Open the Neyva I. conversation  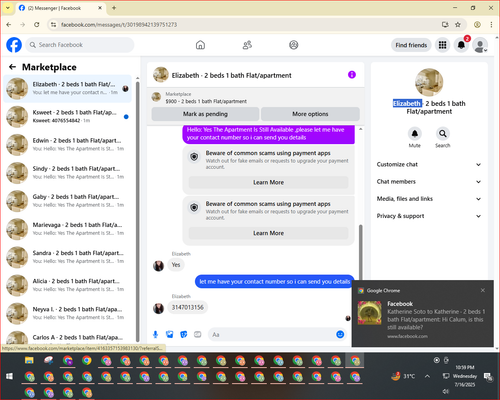[68, 313]
